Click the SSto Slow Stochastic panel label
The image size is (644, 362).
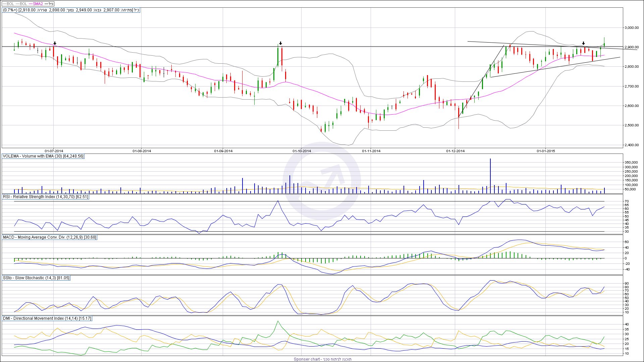pyautogui.click(x=36, y=278)
